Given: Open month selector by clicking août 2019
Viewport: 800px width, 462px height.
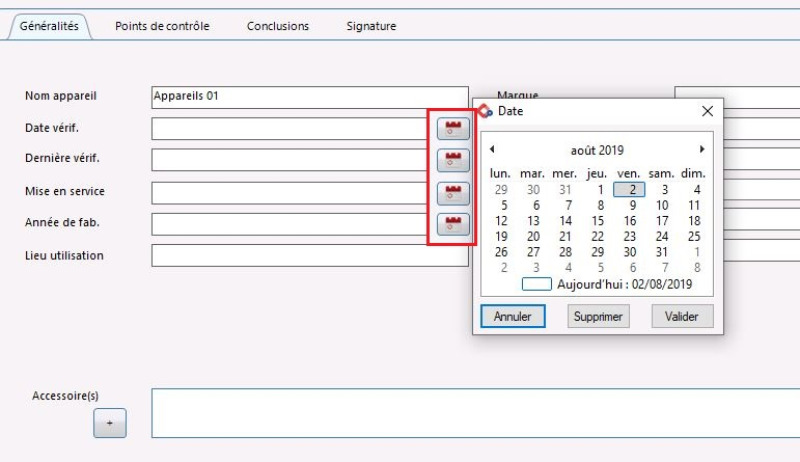Looking at the screenshot, I should [x=597, y=150].
